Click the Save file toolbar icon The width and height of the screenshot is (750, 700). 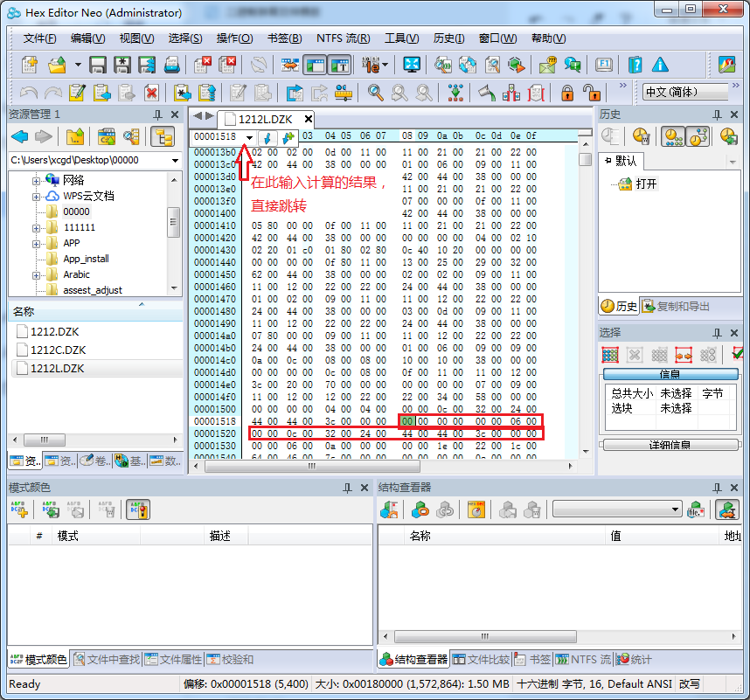click(98, 65)
